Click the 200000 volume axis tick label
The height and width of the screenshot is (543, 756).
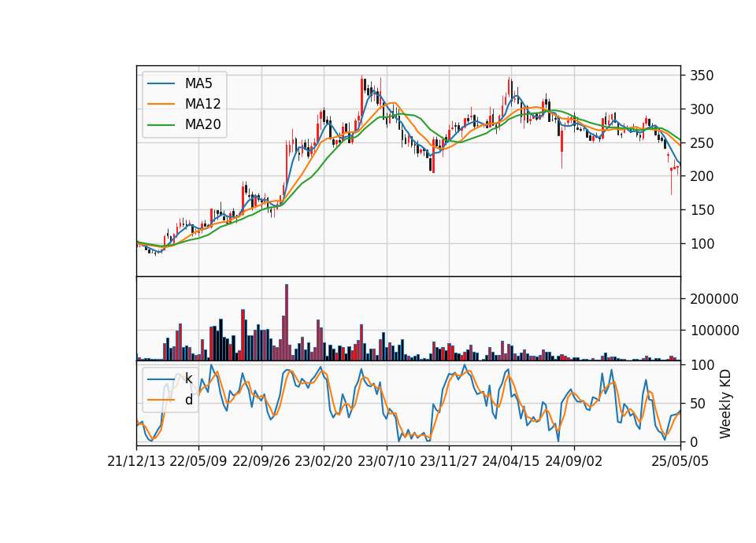(x=714, y=299)
